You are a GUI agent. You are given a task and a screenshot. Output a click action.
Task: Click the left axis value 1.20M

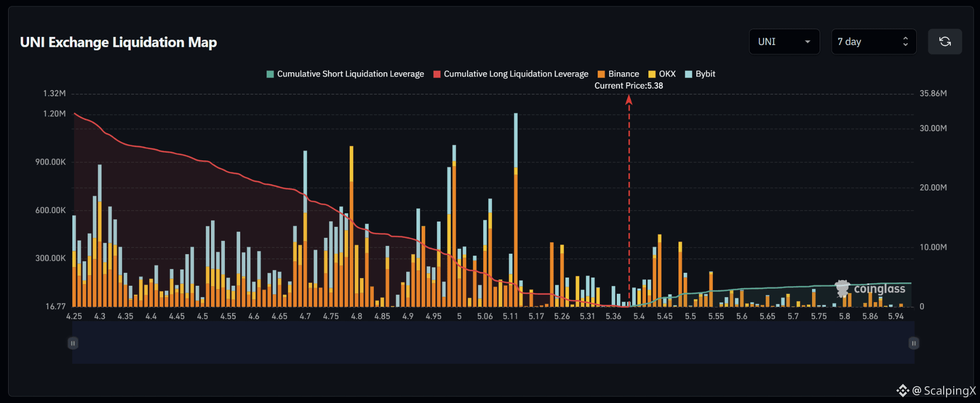[55, 113]
